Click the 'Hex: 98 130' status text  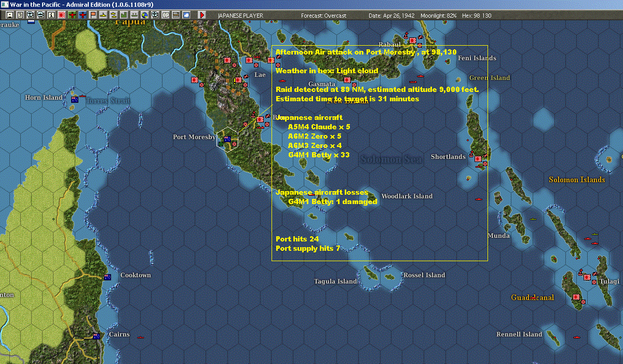pos(476,16)
